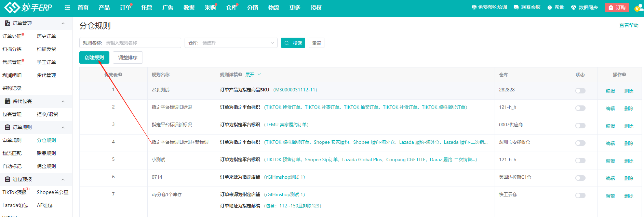Collapse the 组包预报 sidebar section
Viewport: 644px width, 217px height.
[x=63, y=179]
